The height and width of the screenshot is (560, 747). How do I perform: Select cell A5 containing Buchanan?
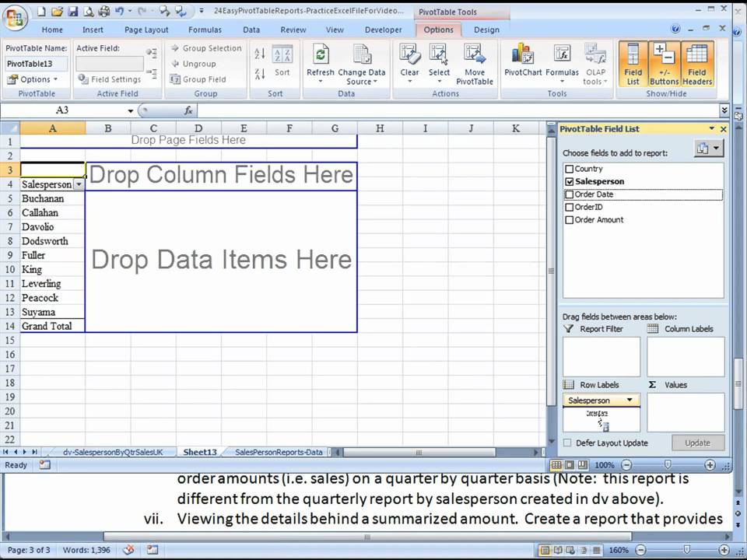[52, 198]
